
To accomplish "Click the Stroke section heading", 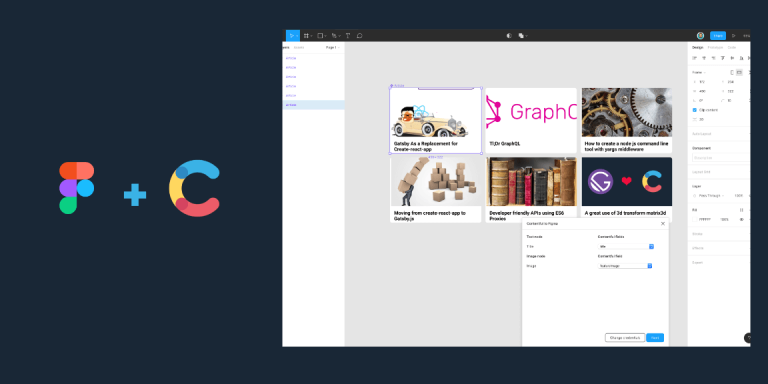I will click(x=697, y=234).
